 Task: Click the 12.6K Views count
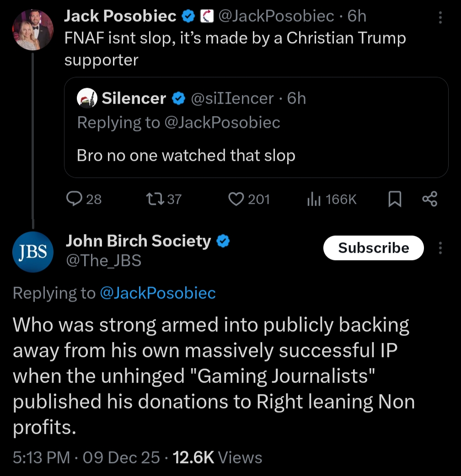pos(218,457)
